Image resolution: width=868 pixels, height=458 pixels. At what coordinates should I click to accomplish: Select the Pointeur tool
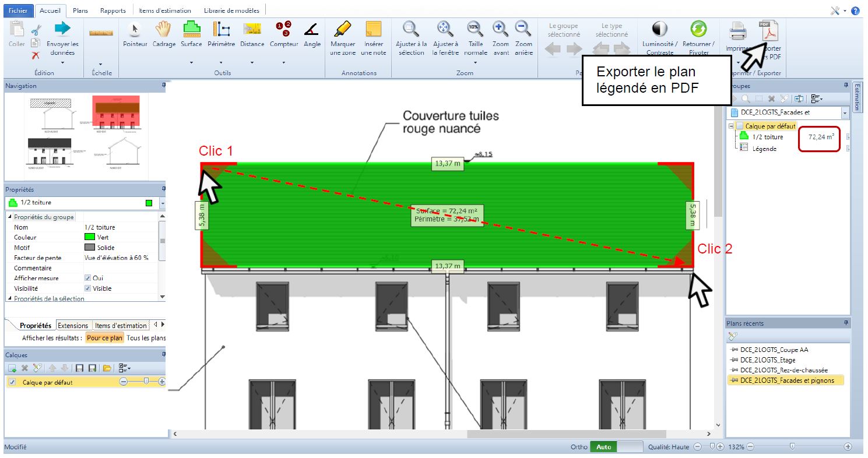tap(135, 34)
